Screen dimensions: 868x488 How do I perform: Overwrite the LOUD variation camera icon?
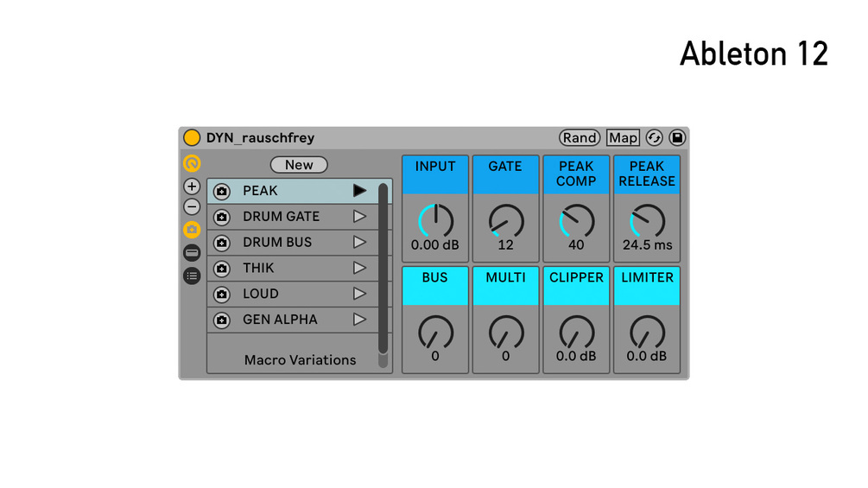[x=221, y=295]
